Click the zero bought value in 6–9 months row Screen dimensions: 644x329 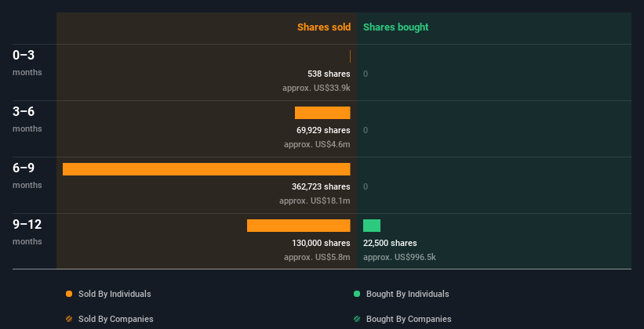pyautogui.click(x=366, y=186)
